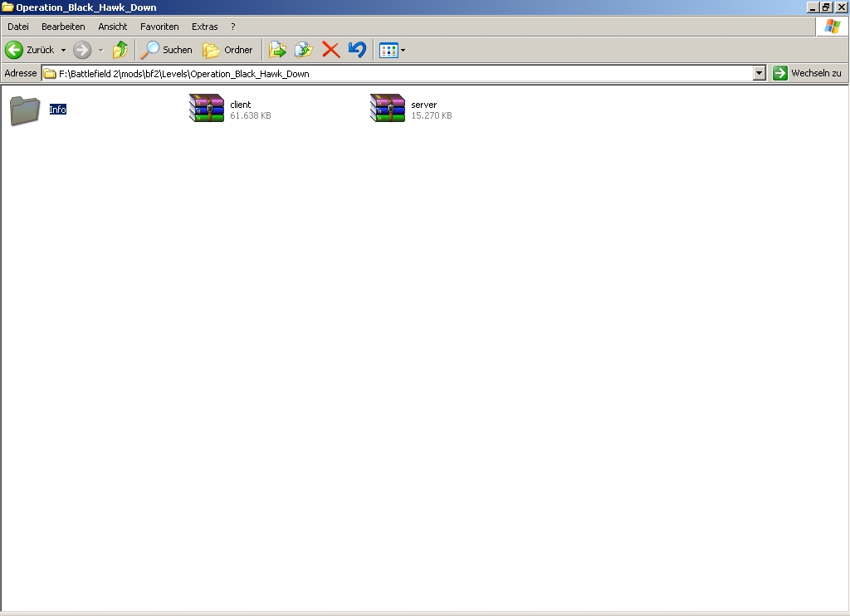Go up one folder level

120,50
